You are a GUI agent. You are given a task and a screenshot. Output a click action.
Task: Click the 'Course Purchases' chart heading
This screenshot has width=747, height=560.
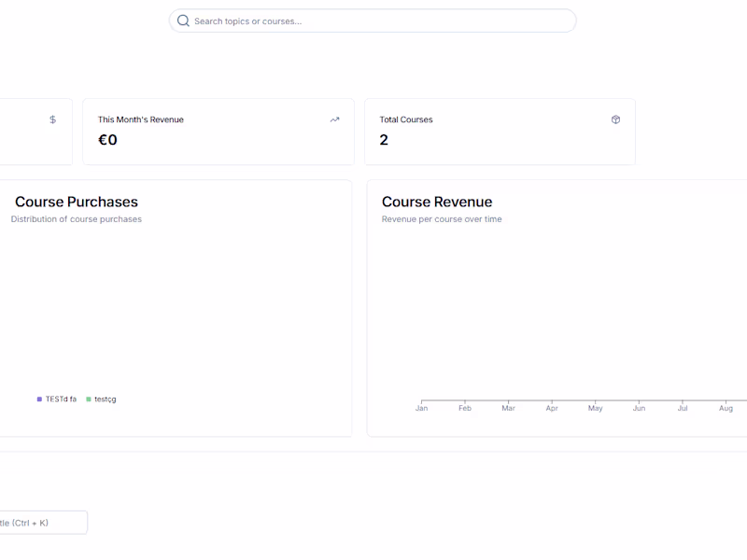(x=77, y=202)
